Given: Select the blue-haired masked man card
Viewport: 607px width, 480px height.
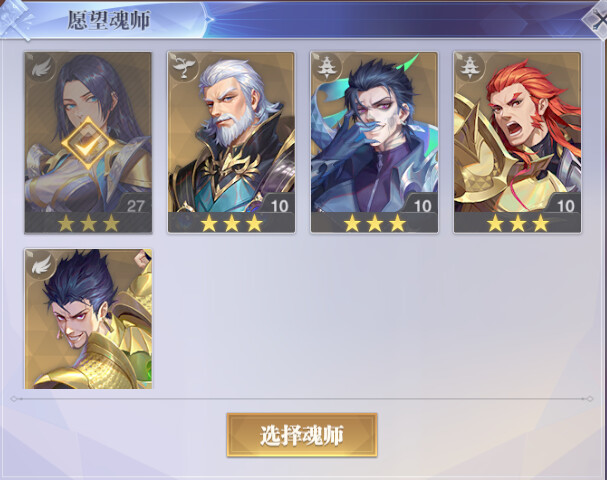Looking at the screenshot, I should tap(374, 142).
